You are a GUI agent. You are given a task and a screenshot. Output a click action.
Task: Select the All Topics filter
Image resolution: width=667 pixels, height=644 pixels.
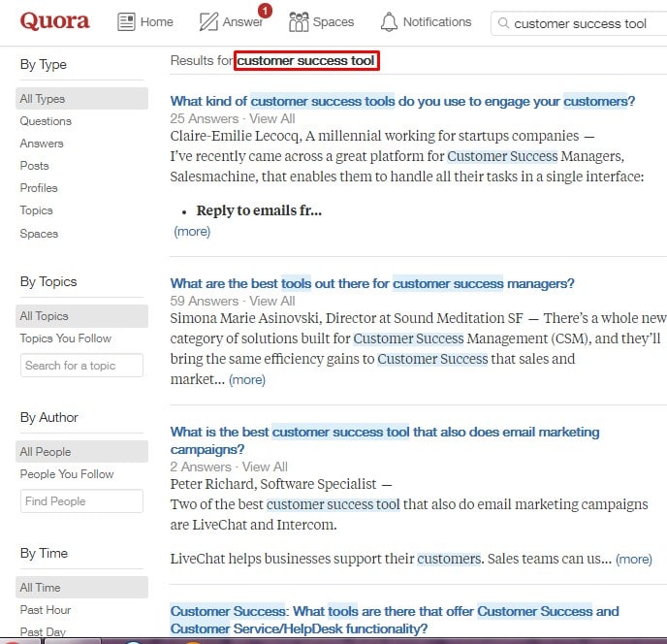[x=81, y=316]
